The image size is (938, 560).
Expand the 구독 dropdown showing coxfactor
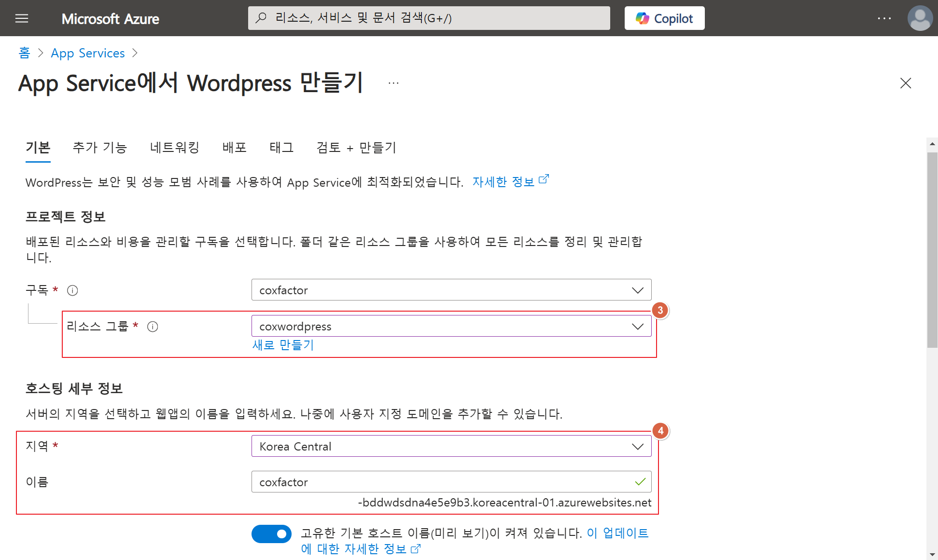(451, 290)
